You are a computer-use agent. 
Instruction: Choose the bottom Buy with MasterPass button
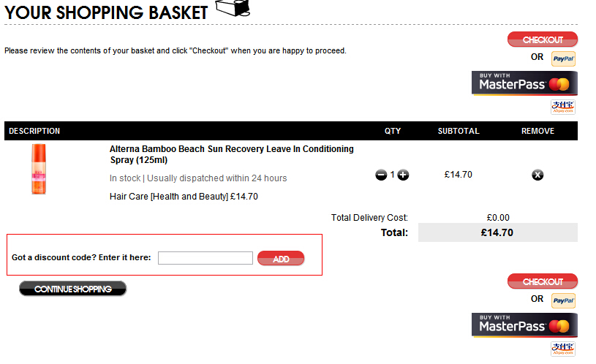(x=524, y=325)
